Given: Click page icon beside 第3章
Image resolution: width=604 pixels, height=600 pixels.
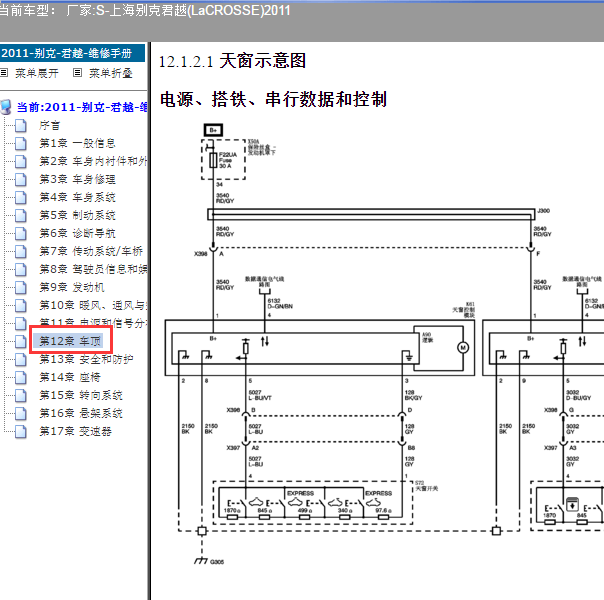Looking at the screenshot, I should point(21,179).
